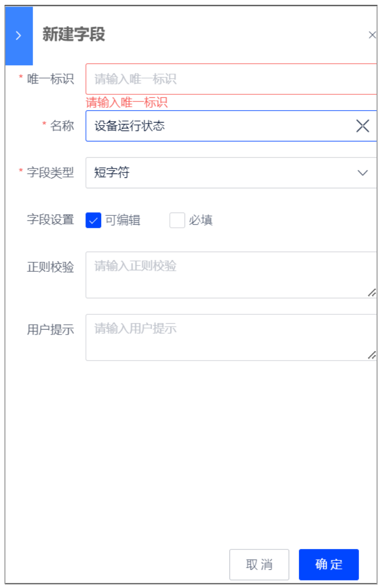The width and height of the screenshot is (382, 588).
Task: Focus the 正则校验 textarea
Action: pyautogui.click(x=231, y=275)
